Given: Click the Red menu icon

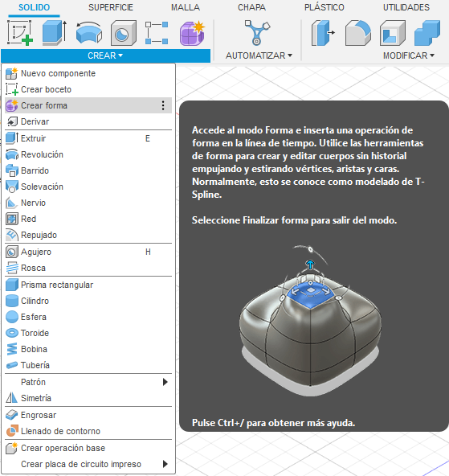Looking at the screenshot, I should pos(12,219).
